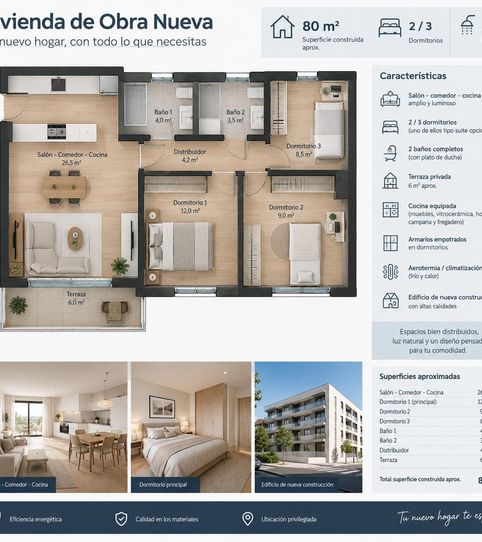This screenshot has width=482, height=542.
Task: Click 'Salón - Comedor - Cocina 26,5 m²' plan label
Action: click(x=72, y=158)
